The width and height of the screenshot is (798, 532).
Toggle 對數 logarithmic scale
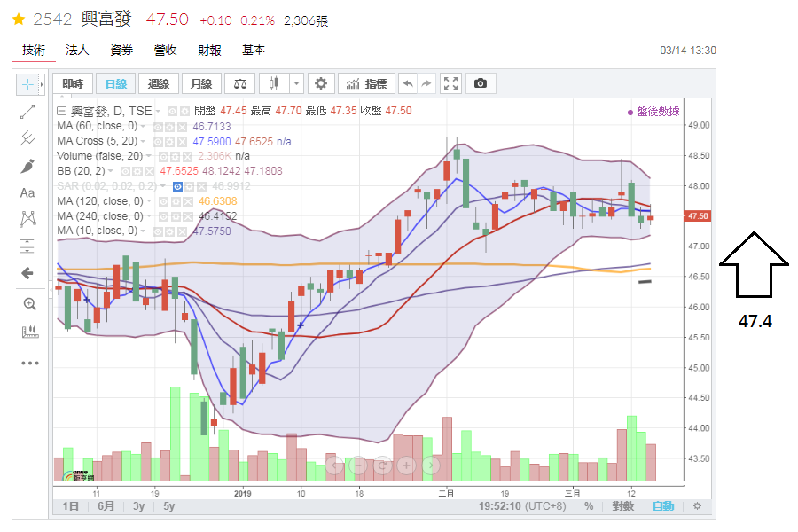tap(622, 506)
